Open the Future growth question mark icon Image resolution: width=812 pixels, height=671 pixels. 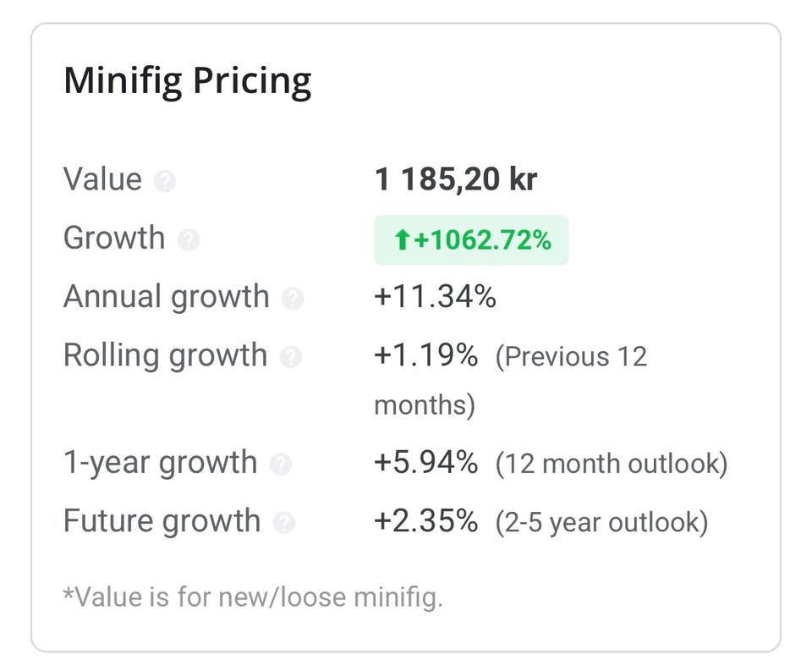284,522
